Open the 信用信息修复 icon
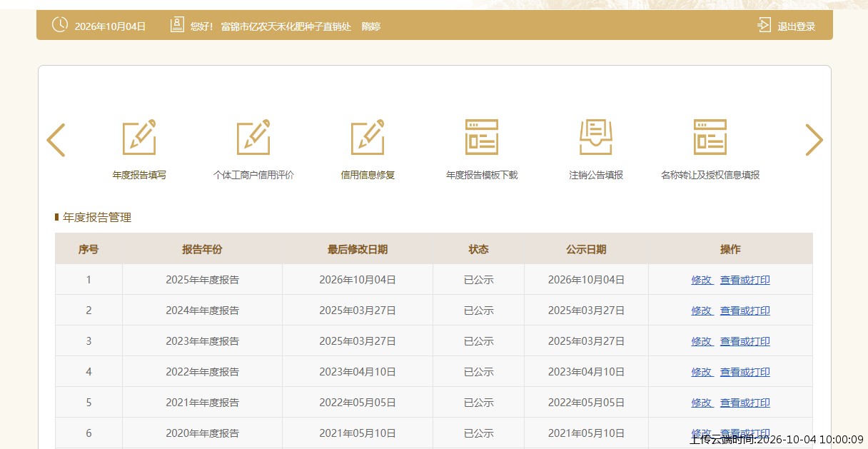This screenshot has width=868, height=449. click(x=368, y=137)
